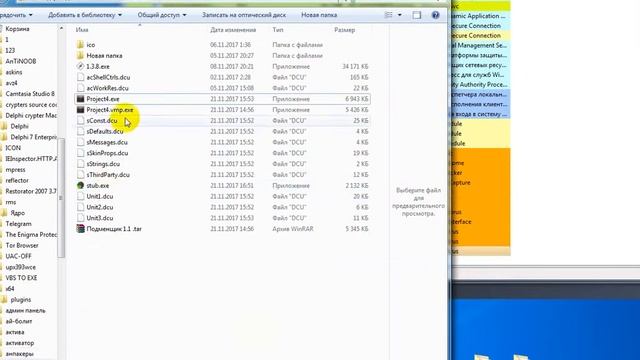Select the Delphi folder in sidebar

coord(19,126)
